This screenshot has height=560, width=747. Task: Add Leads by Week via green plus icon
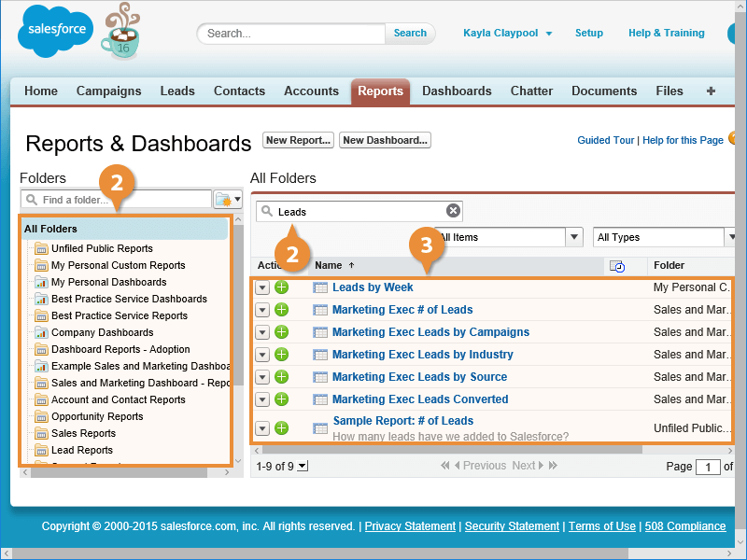(x=282, y=287)
